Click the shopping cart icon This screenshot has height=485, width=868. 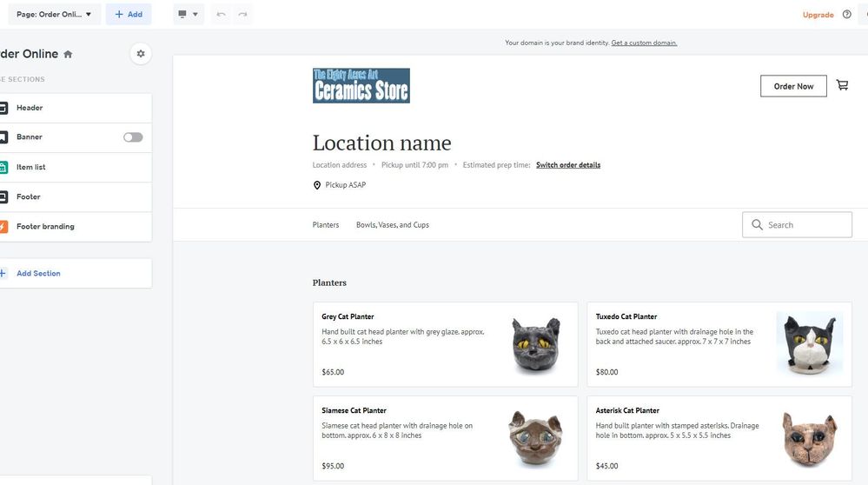click(842, 85)
